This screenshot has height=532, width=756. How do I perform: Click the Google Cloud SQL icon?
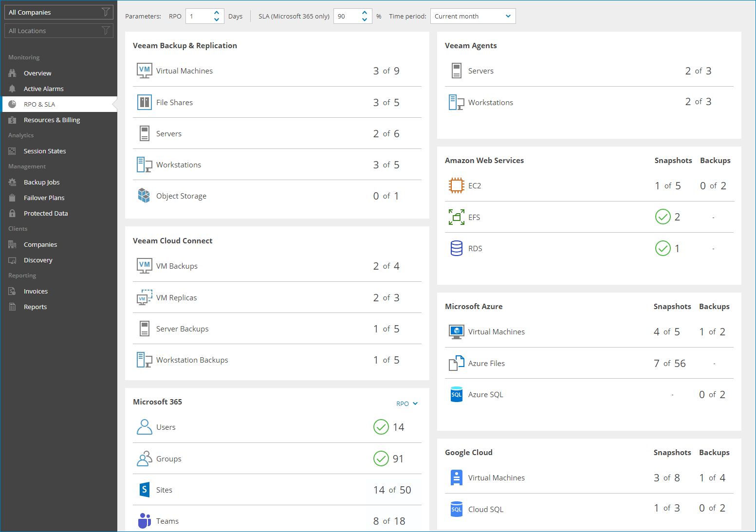(x=457, y=509)
